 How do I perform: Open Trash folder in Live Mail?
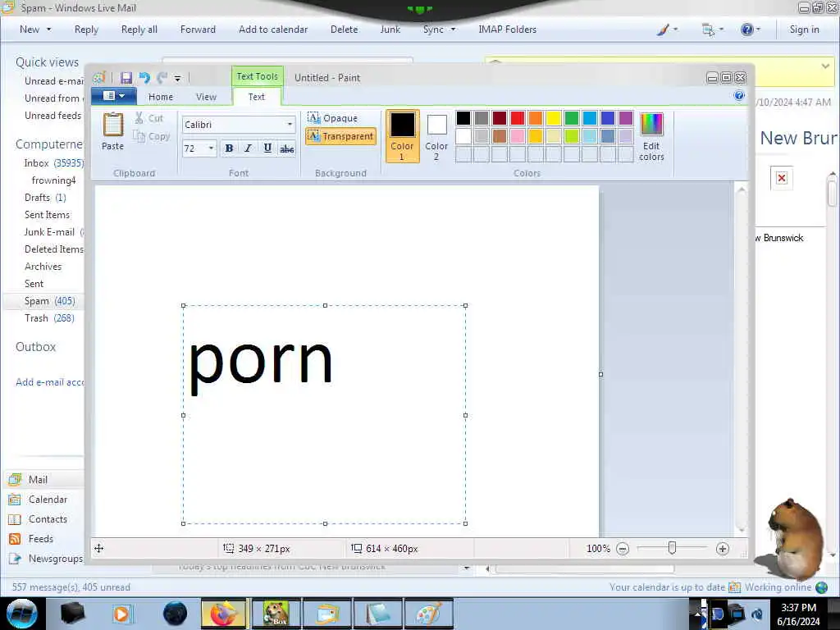49,318
